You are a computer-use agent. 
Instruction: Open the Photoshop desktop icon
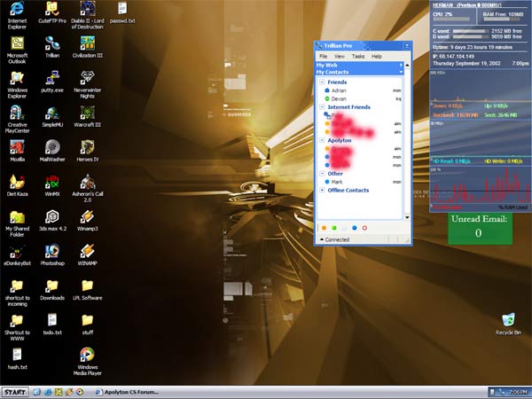51,253
